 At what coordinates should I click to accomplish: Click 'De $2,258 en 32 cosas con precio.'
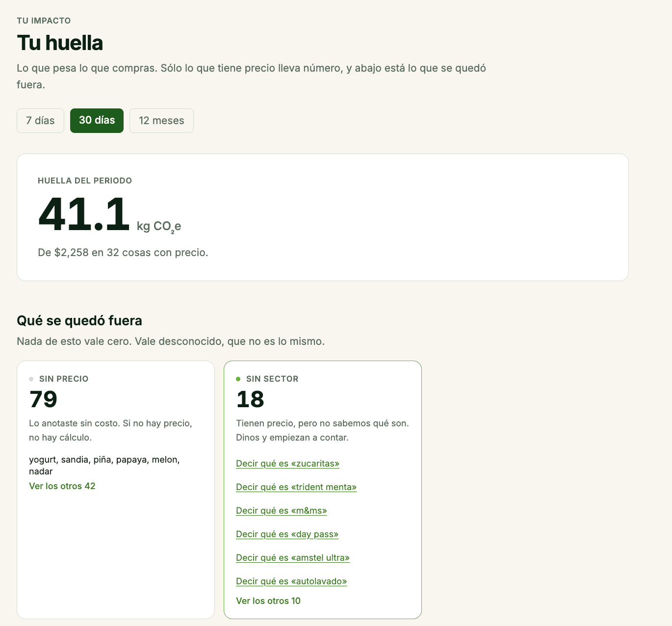pyautogui.click(x=123, y=253)
